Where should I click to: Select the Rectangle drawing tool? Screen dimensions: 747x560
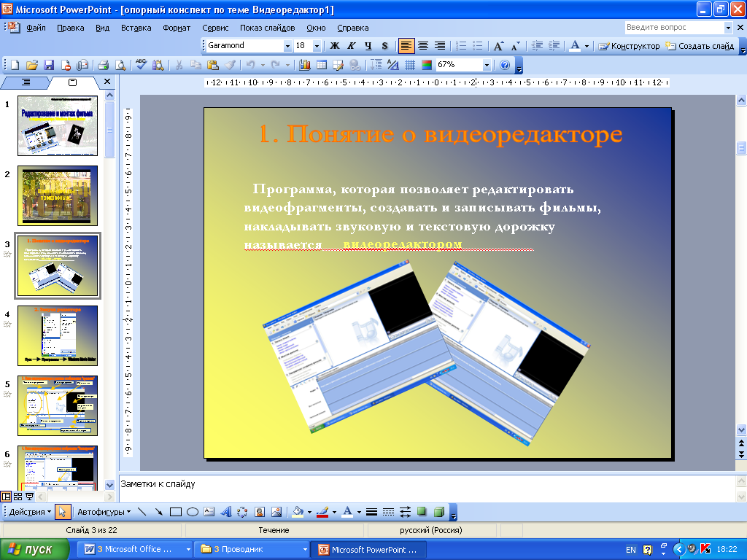tap(176, 512)
